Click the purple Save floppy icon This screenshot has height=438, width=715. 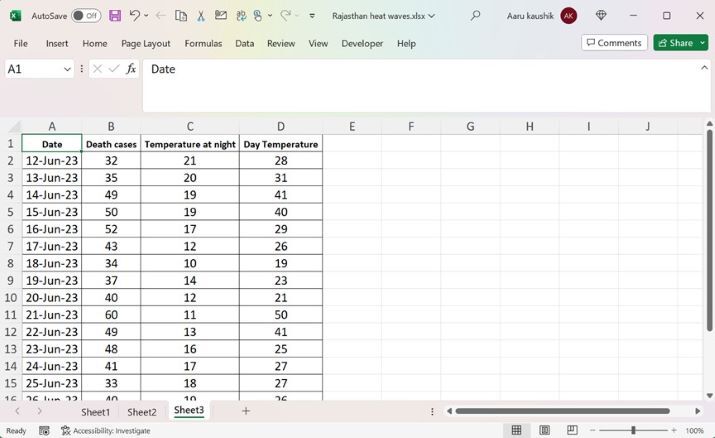pyautogui.click(x=115, y=16)
